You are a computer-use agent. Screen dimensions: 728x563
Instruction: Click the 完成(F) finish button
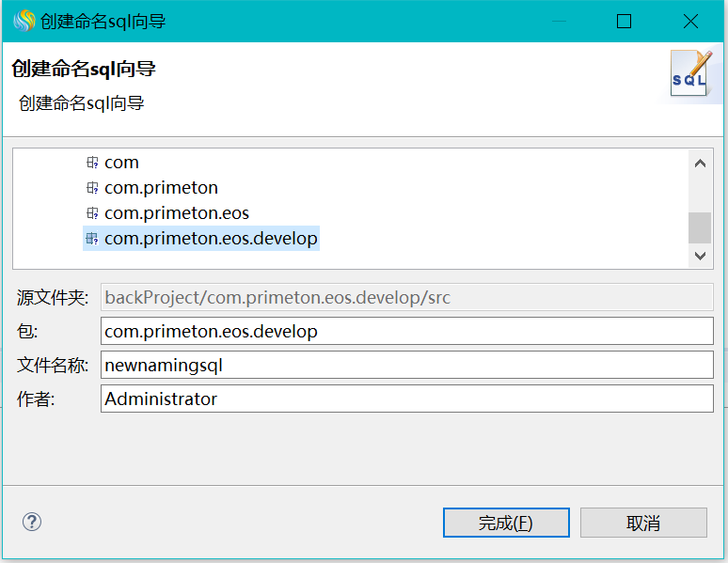[x=506, y=523]
